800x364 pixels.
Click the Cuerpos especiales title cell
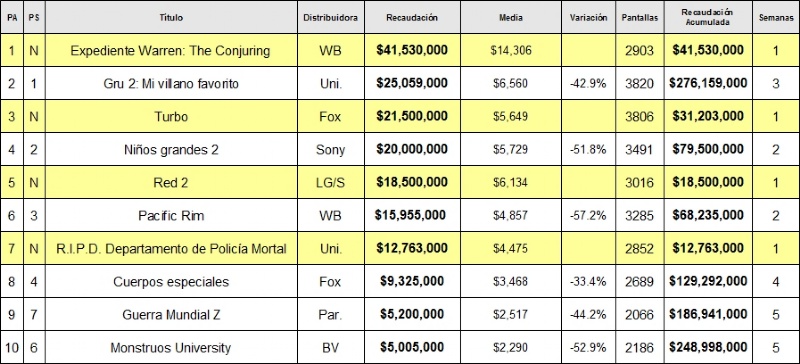pos(171,281)
